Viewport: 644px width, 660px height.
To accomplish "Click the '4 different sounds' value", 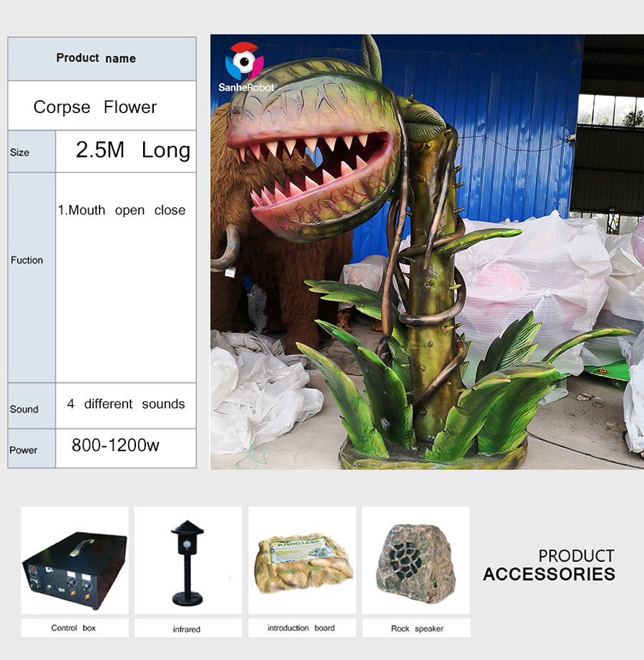I will click(126, 404).
